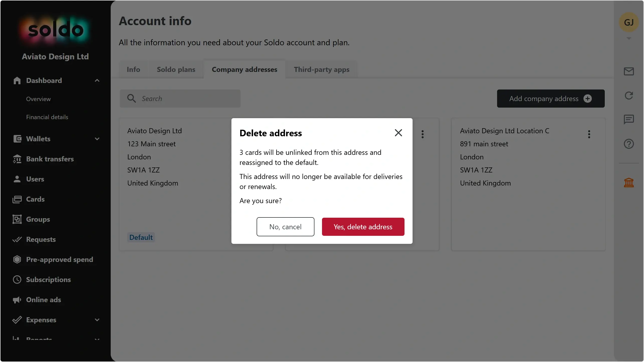Click Add company address button
The height and width of the screenshot is (362, 644).
tap(551, 99)
